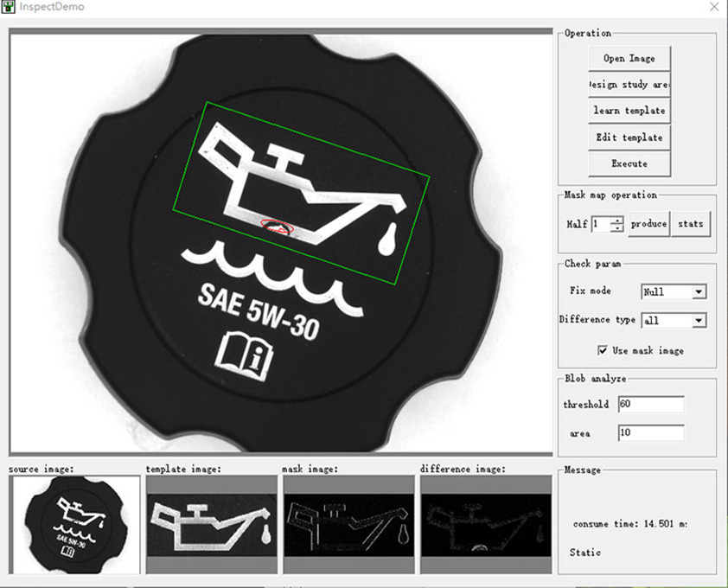The image size is (728, 588).
Task: Toggle the Use mask image checkbox
Action: pos(603,350)
